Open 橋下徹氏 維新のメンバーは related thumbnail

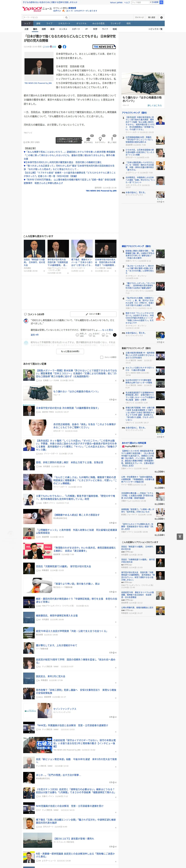coord(82,248)
